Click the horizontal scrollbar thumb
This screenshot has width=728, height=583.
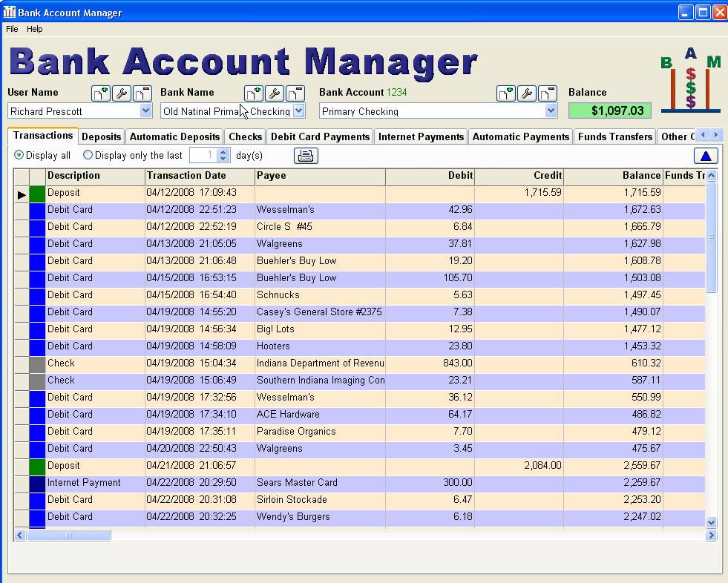coord(69,536)
